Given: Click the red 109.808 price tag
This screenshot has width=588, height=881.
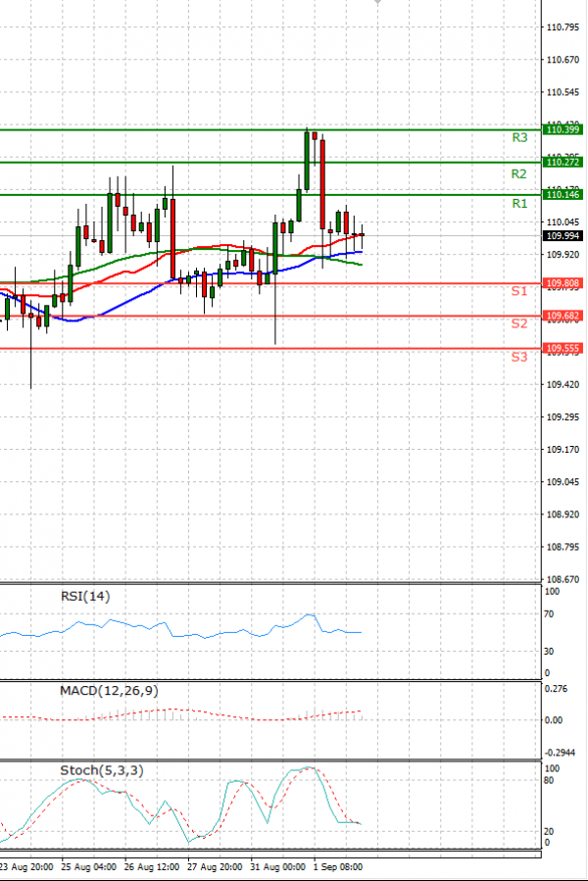Looking at the screenshot, I should coord(563,283).
